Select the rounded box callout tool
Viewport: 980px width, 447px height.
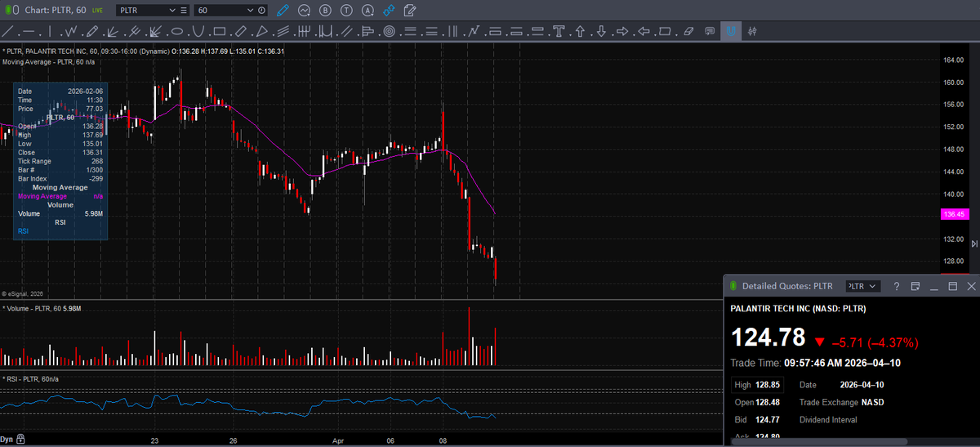pos(666,31)
